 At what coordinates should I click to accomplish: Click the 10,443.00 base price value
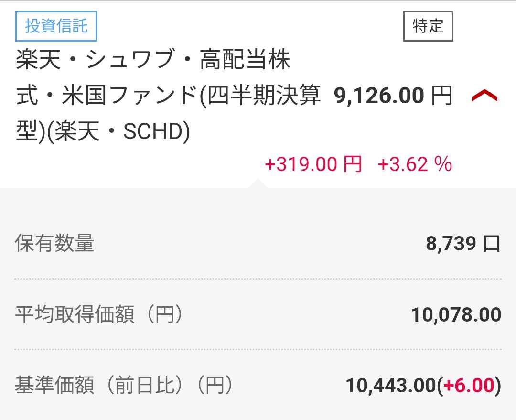(391, 386)
